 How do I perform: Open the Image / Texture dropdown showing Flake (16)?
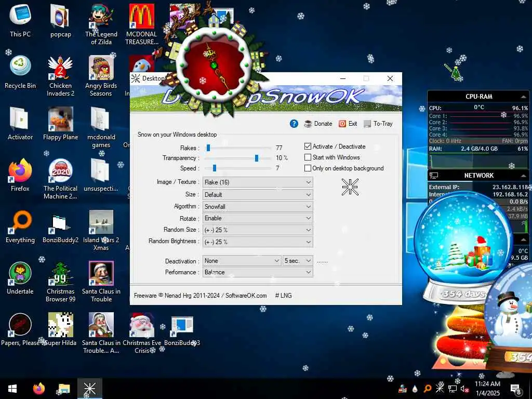(x=258, y=182)
